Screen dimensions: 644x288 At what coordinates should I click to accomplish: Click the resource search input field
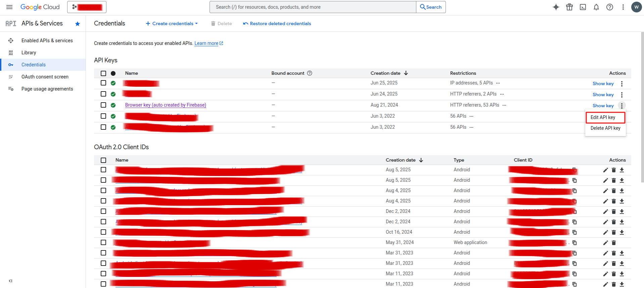(312, 7)
